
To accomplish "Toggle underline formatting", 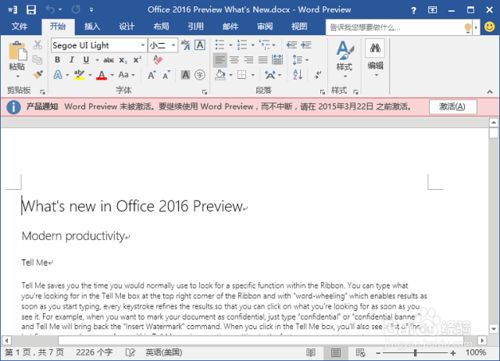I will click(x=86, y=60).
